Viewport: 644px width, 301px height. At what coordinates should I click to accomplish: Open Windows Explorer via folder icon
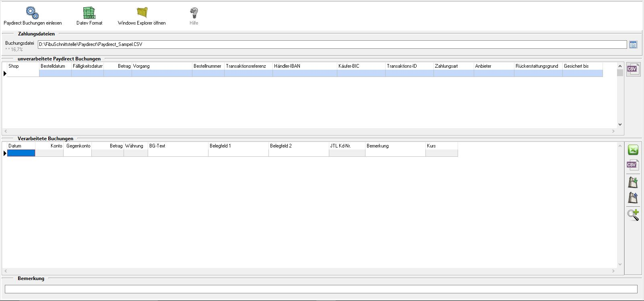(x=142, y=13)
